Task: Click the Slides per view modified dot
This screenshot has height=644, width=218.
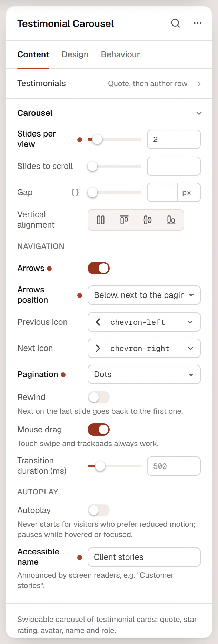Action: [x=80, y=140]
